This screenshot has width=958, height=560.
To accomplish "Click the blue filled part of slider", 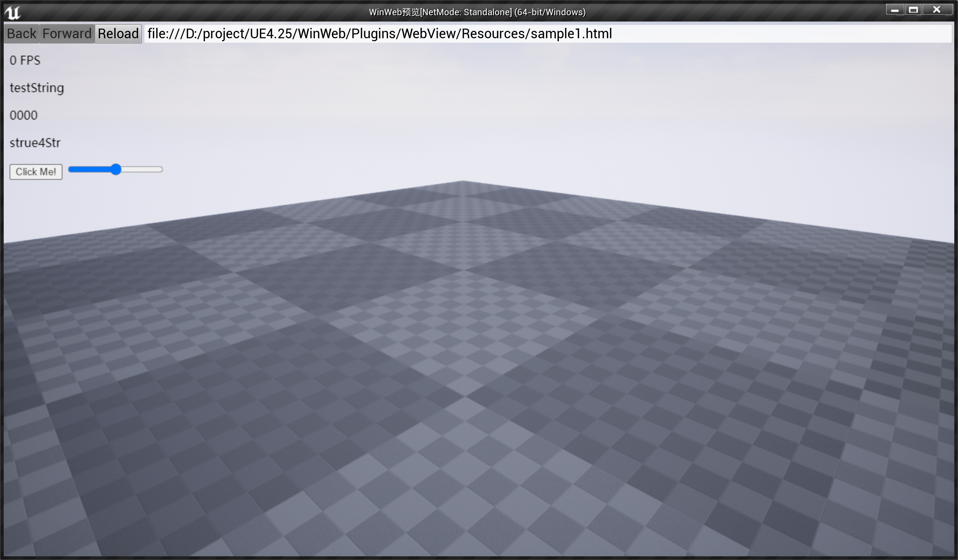I will (x=89, y=169).
